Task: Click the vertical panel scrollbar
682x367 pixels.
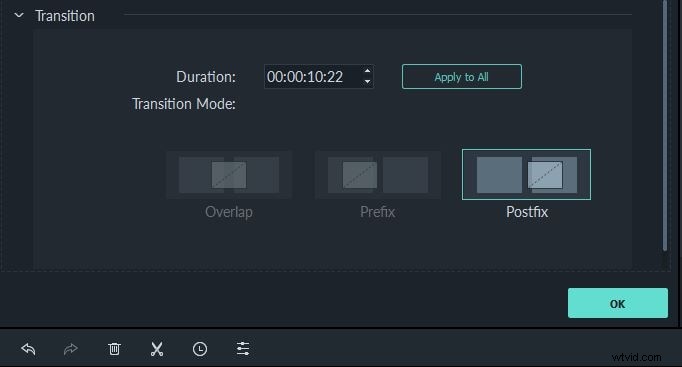Action: click(665, 126)
